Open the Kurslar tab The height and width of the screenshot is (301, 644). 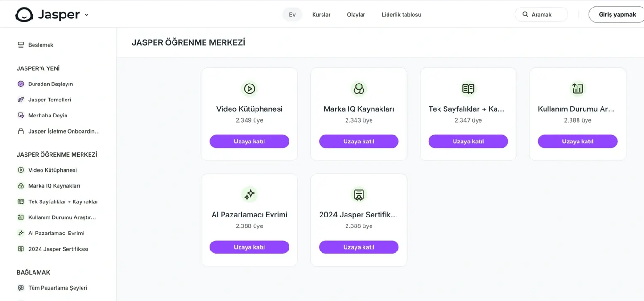[321, 15]
